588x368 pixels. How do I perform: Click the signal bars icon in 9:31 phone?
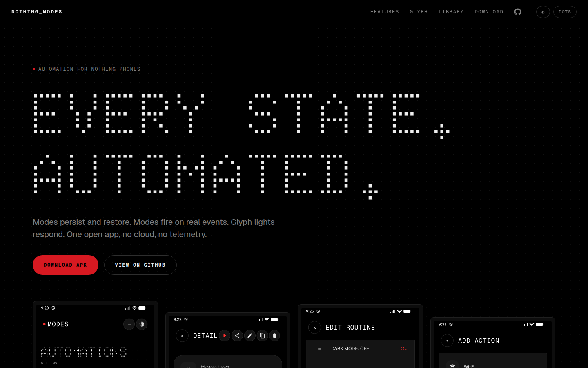525,324
